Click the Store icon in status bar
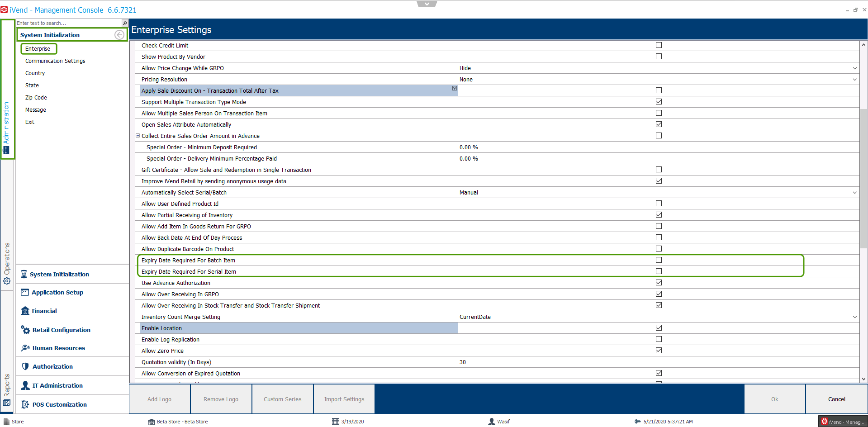Image resolution: width=868 pixels, height=427 pixels. click(6, 422)
